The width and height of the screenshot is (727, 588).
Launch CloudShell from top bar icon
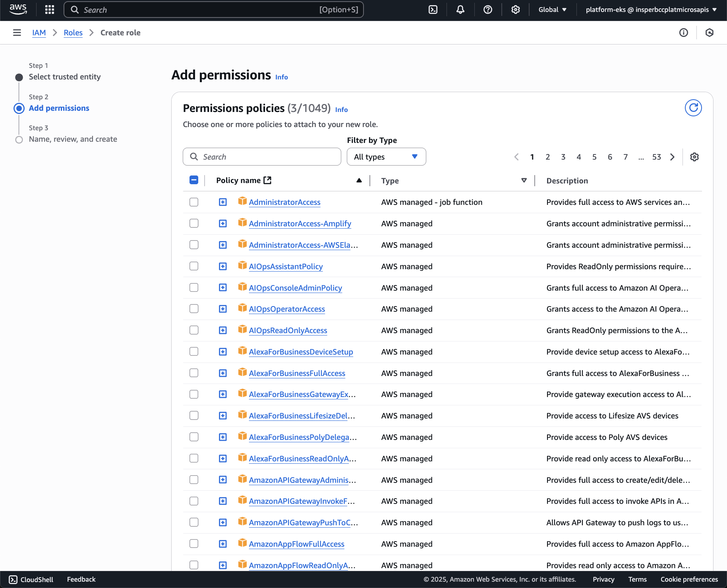(433, 10)
